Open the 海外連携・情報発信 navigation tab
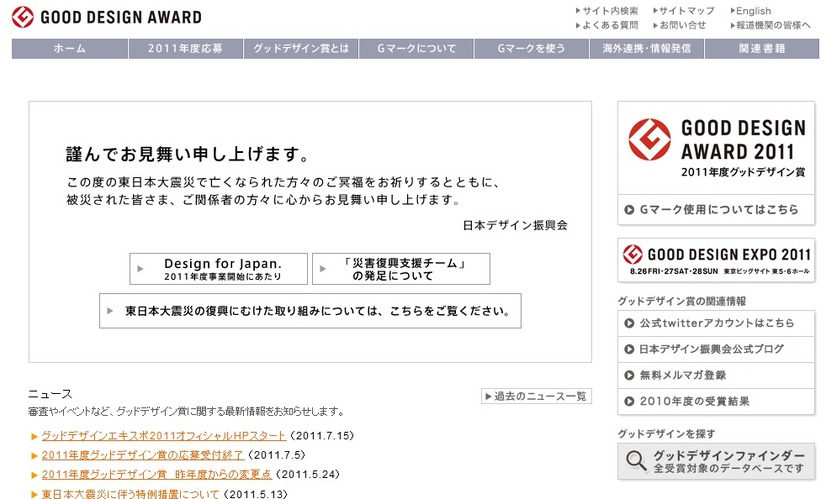 tap(647, 48)
